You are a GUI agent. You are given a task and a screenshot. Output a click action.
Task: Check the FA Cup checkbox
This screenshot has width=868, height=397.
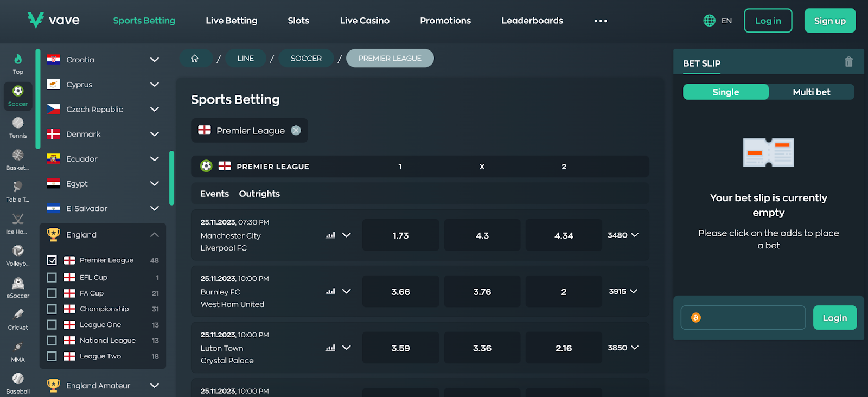[x=52, y=293]
